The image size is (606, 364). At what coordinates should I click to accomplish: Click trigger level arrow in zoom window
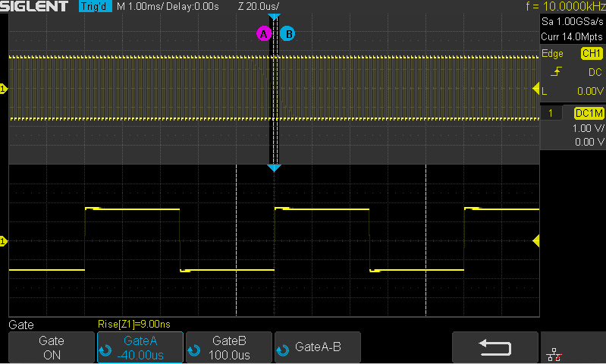(x=535, y=241)
